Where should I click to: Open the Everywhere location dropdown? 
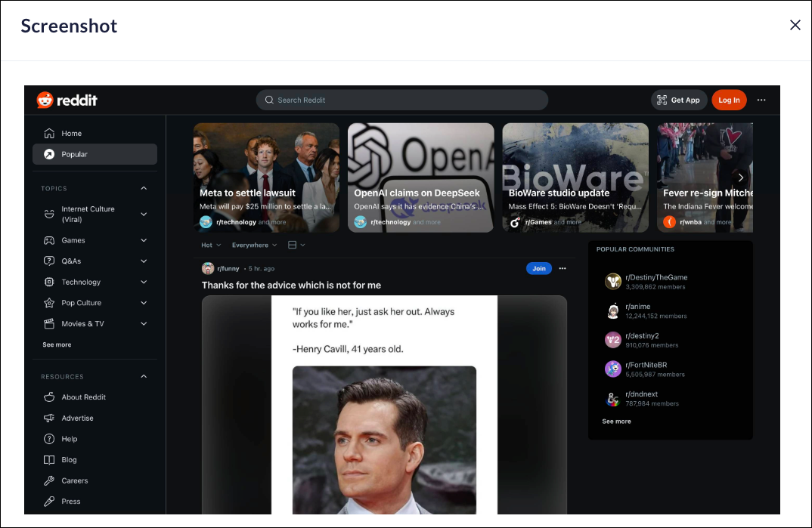(254, 245)
